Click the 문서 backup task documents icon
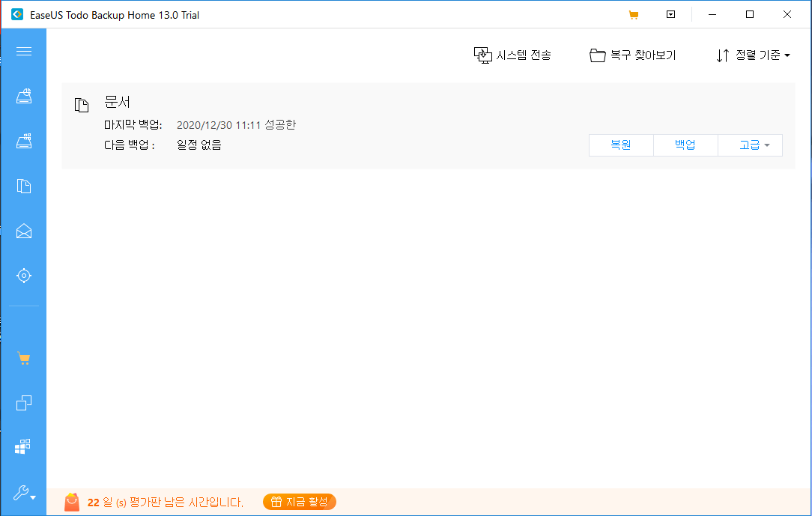812x516 pixels. click(x=82, y=105)
